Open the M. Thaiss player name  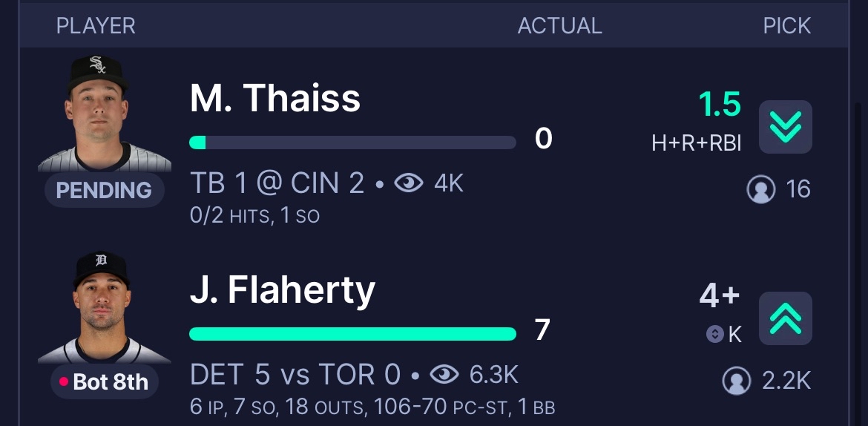click(x=275, y=98)
